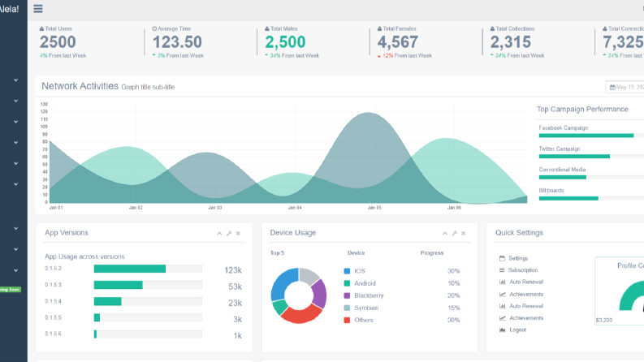Open the second Achievements link
This screenshot has width=644, height=362.
(526, 318)
